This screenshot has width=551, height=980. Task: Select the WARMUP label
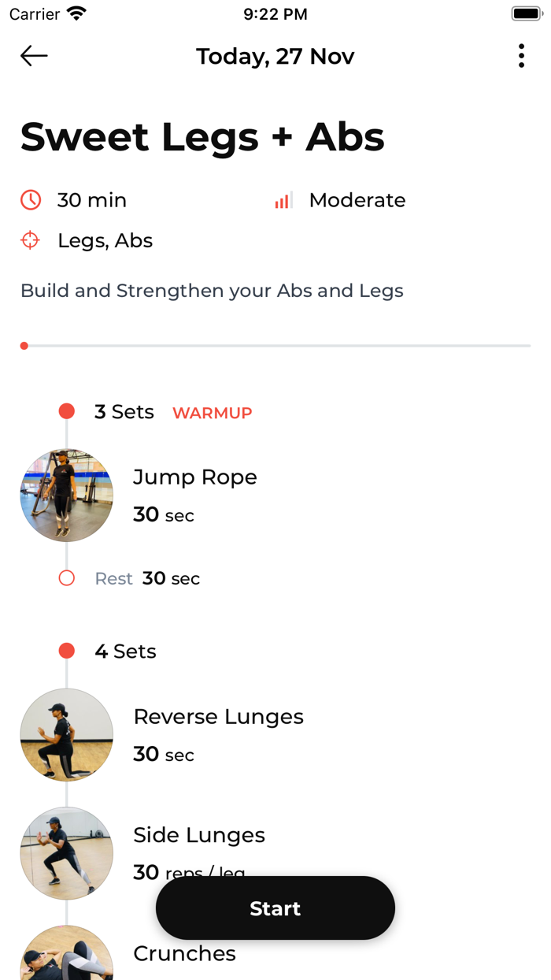tap(212, 413)
